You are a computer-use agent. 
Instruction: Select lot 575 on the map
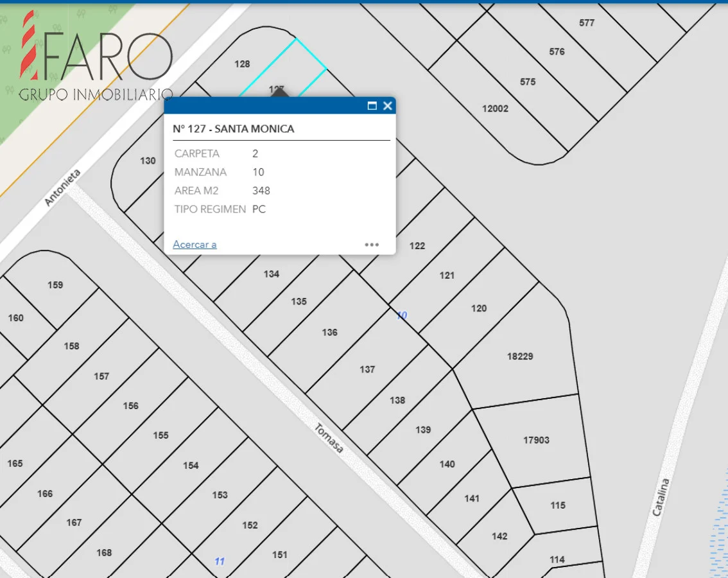pos(528,82)
